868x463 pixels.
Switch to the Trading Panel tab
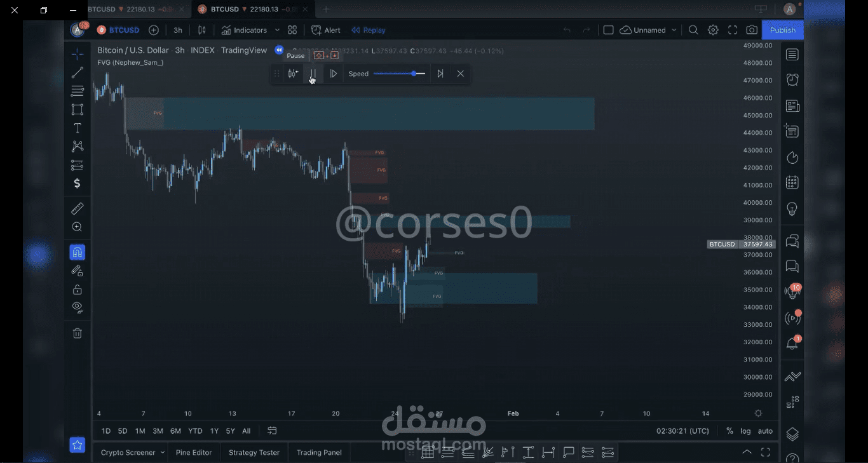tap(319, 452)
